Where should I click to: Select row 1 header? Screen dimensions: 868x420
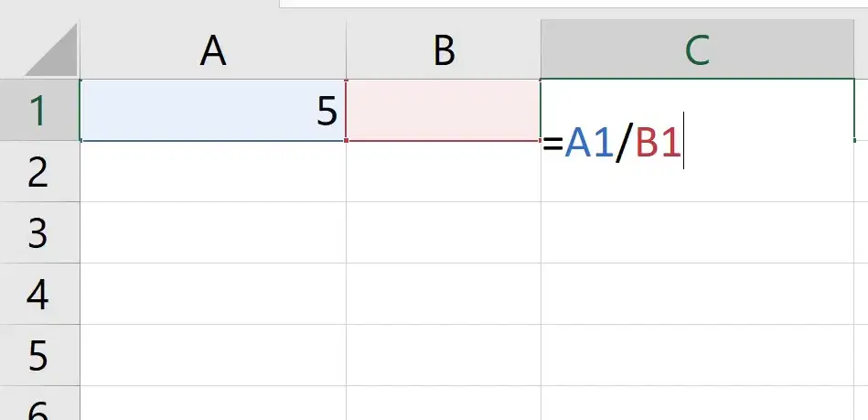39,110
